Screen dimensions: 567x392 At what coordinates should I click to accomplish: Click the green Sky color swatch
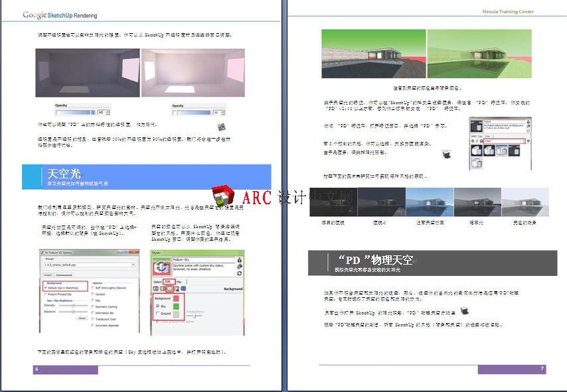[176, 306]
